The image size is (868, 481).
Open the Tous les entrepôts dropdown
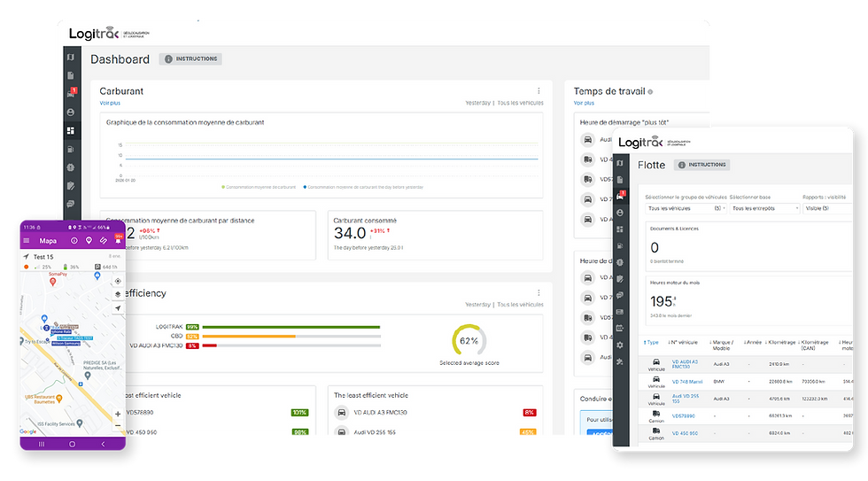click(x=765, y=209)
